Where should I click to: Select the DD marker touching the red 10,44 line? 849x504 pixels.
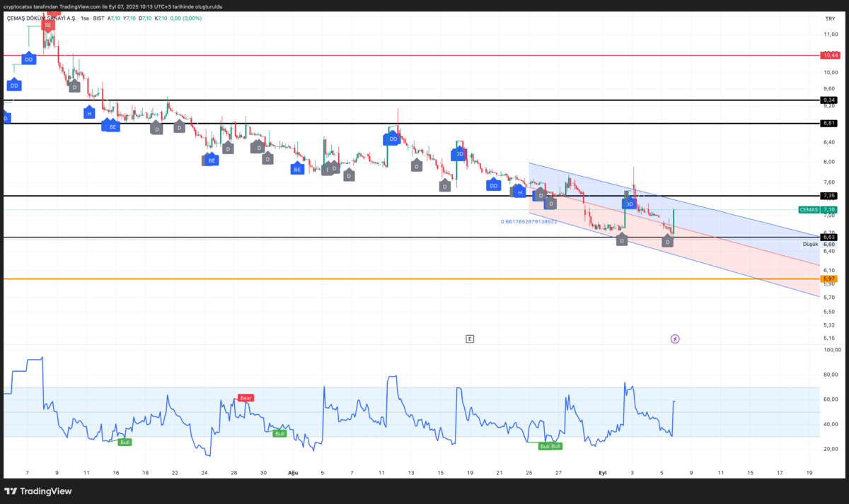(28, 59)
